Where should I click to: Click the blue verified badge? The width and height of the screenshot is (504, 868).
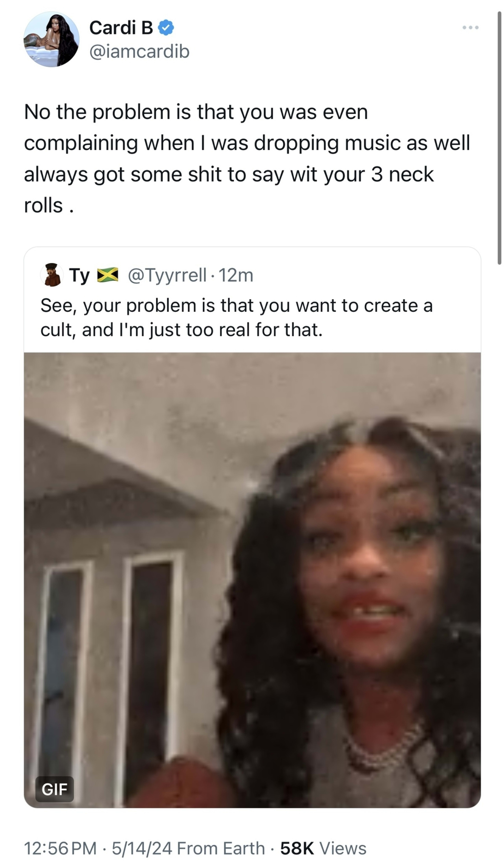click(166, 28)
